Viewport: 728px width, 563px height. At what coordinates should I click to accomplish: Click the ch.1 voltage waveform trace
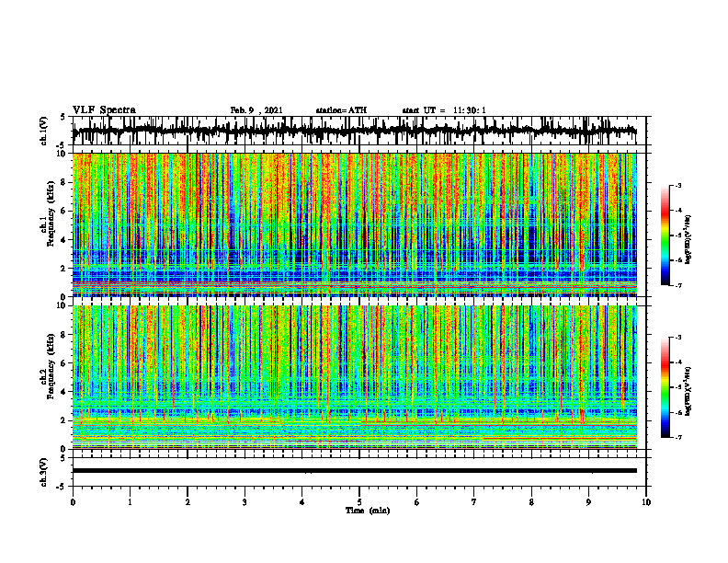354,131
